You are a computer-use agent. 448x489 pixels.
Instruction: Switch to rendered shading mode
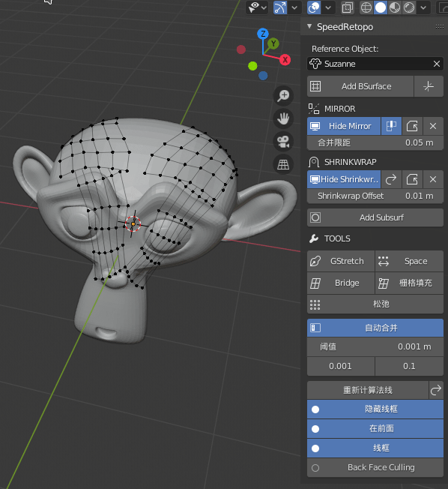click(409, 7)
